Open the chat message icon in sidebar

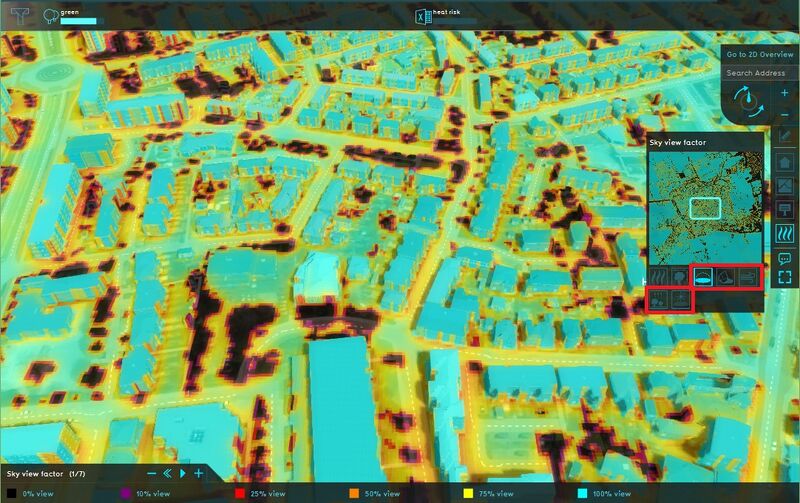point(785,258)
